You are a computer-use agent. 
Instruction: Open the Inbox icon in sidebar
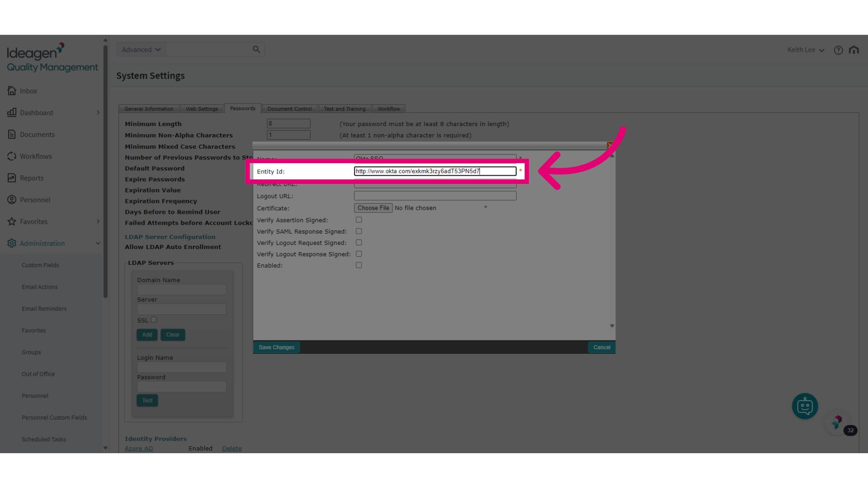click(x=12, y=91)
